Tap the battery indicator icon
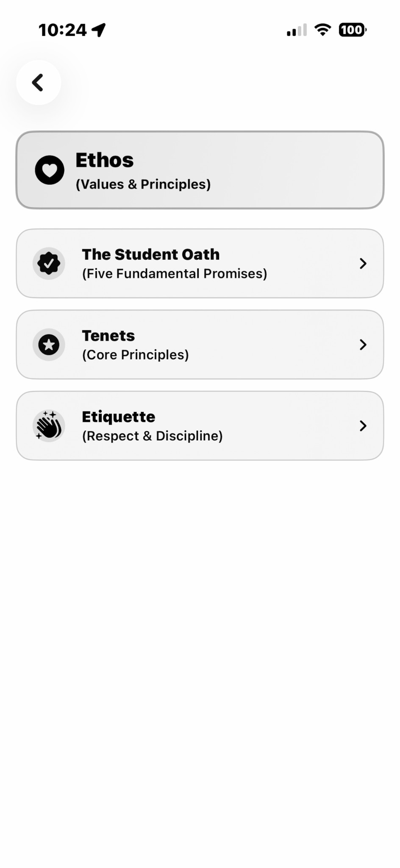 click(352, 30)
